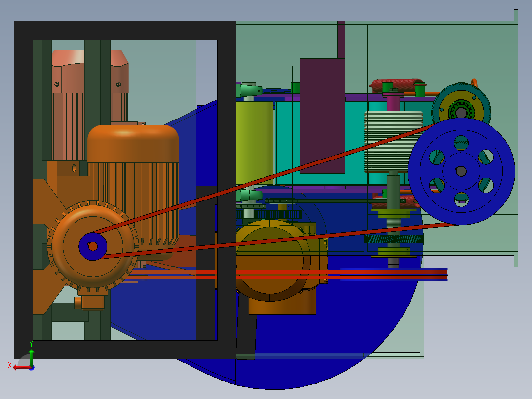The image size is (532, 399).
Task: Select the gray shaft hub of the large pulley
Action: point(461,171)
